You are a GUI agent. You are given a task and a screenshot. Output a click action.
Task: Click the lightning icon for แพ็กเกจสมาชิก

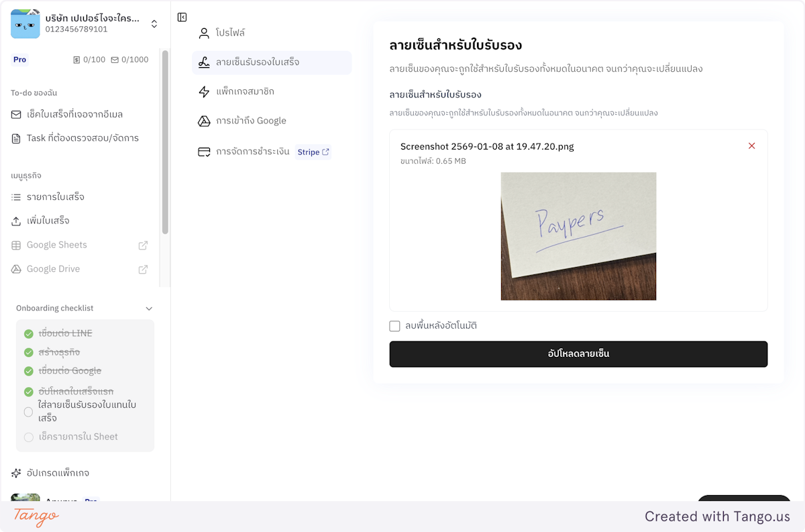tap(204, 92)
